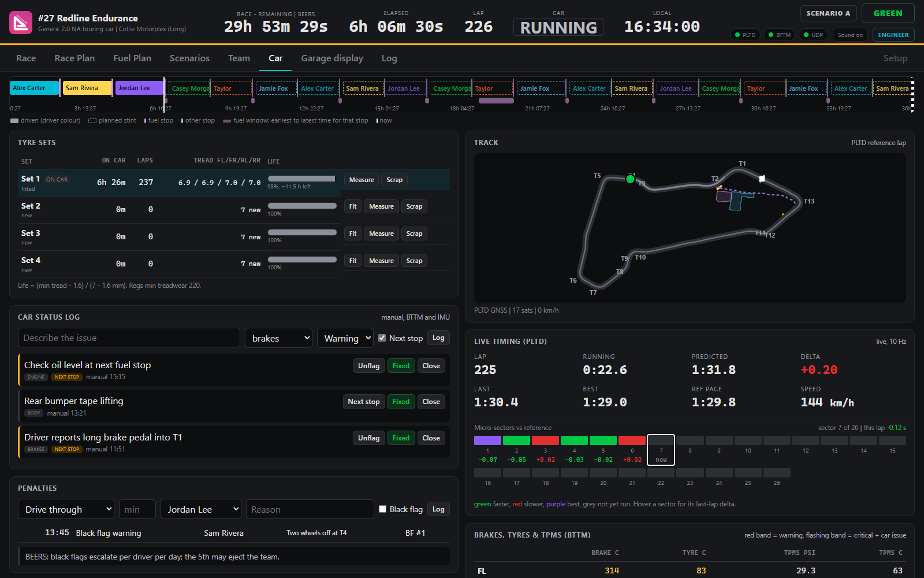The image size is (924, 578).
Task: Click Alex Carter's driven stint block
Action: (x=34, y=88)
